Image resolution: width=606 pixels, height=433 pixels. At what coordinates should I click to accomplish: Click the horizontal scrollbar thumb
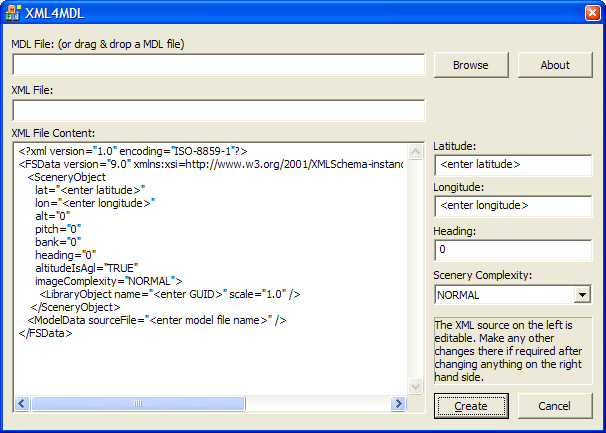(138, 404)
